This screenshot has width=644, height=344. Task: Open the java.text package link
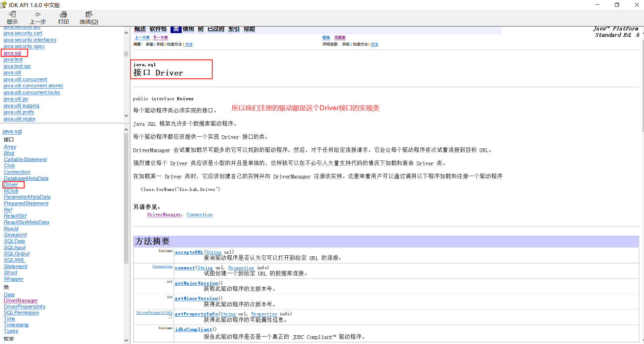pyautogui.click(x=13, y=59)
